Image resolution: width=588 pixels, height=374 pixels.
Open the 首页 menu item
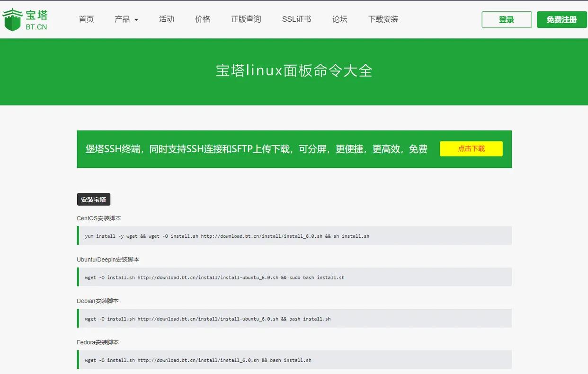[86, 19]
